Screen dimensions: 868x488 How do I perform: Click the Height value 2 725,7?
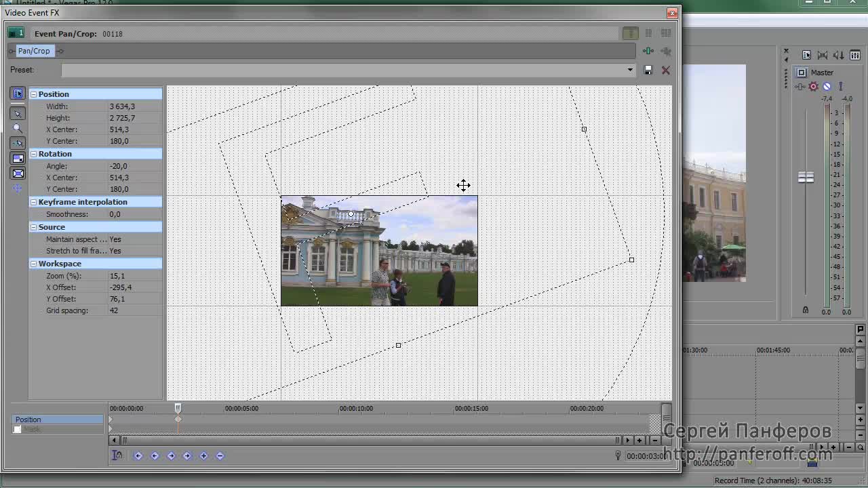tap(122, 118)
